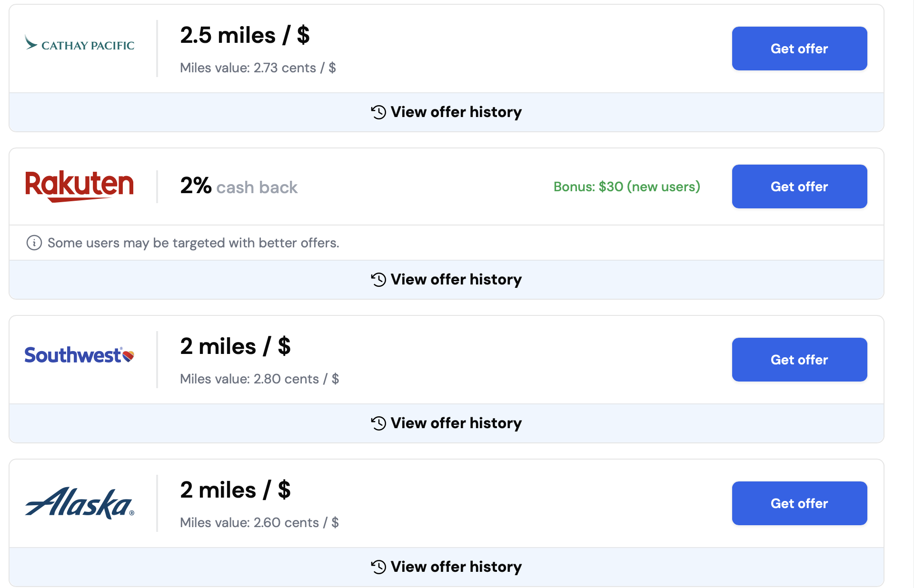Viewport: 914px width, 588px height.
Task: Click history clock icon in Southwest card
Action: (378, 423)
